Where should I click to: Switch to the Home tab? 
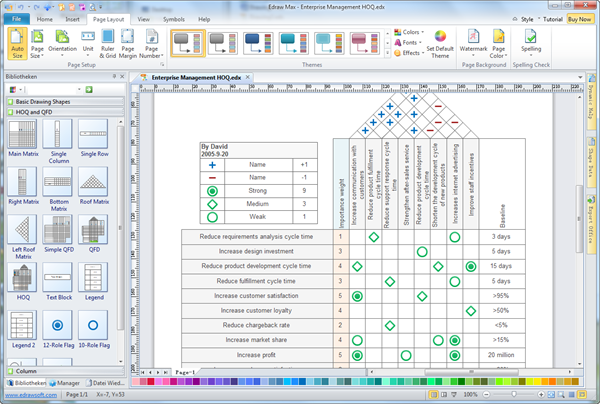pyautogui.click(x=45, y=19)
